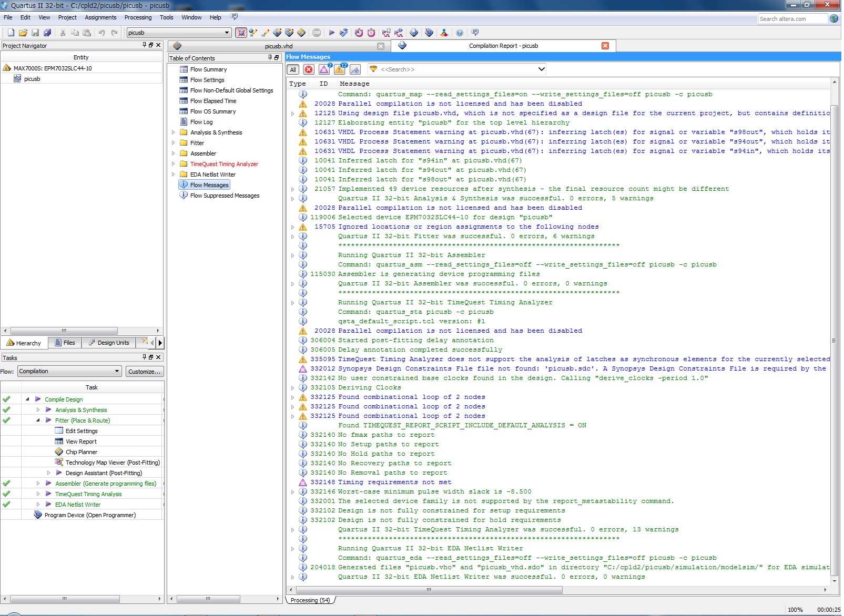Open Technology Map Viewer (Post-Fitting)
This screenshot has width=844, height=616.
[x=113, y=463]
